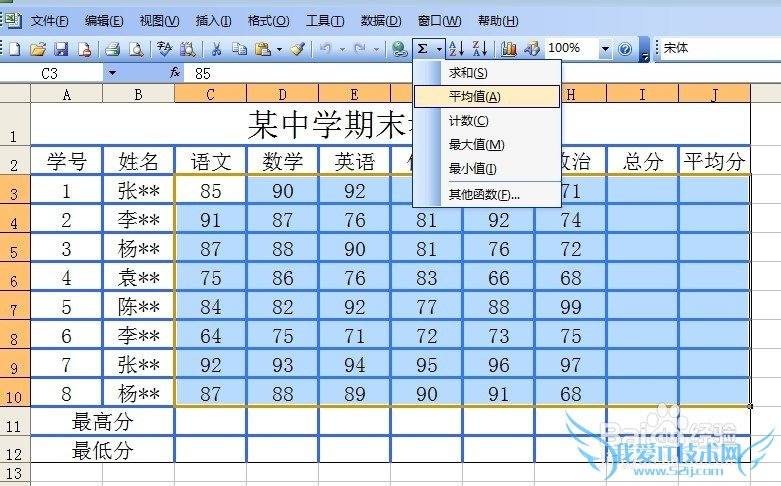Click the cell containing 陈**

click(x=138, y=307)
